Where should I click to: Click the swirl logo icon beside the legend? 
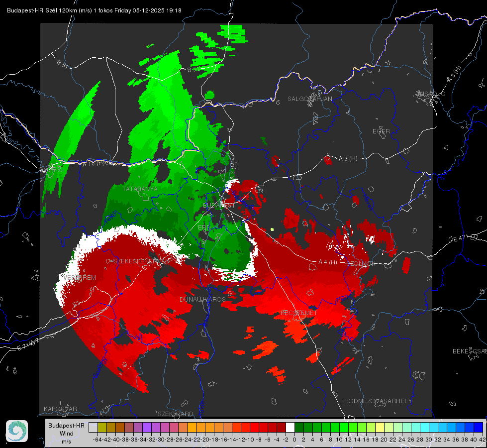point(17,431)
